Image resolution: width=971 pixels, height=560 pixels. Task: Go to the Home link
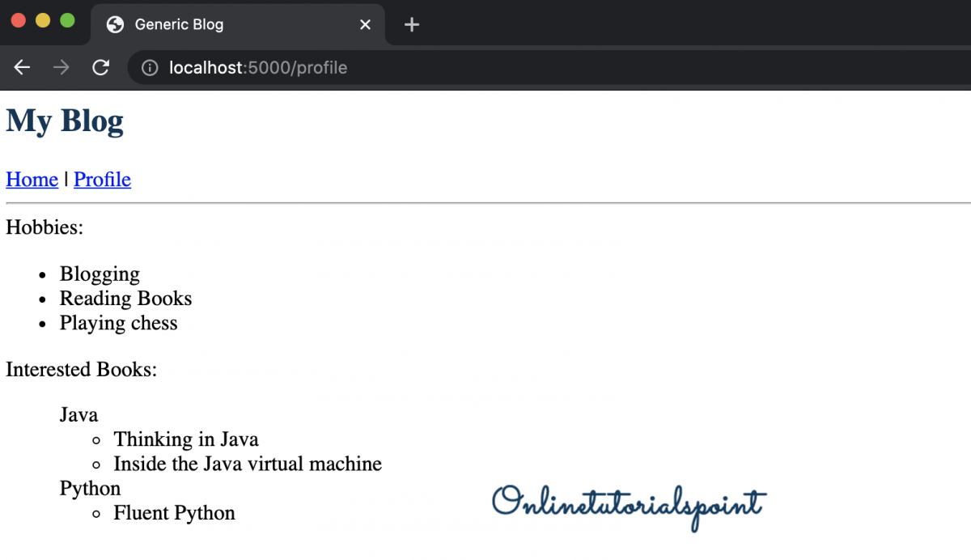[x=32, y=180]
